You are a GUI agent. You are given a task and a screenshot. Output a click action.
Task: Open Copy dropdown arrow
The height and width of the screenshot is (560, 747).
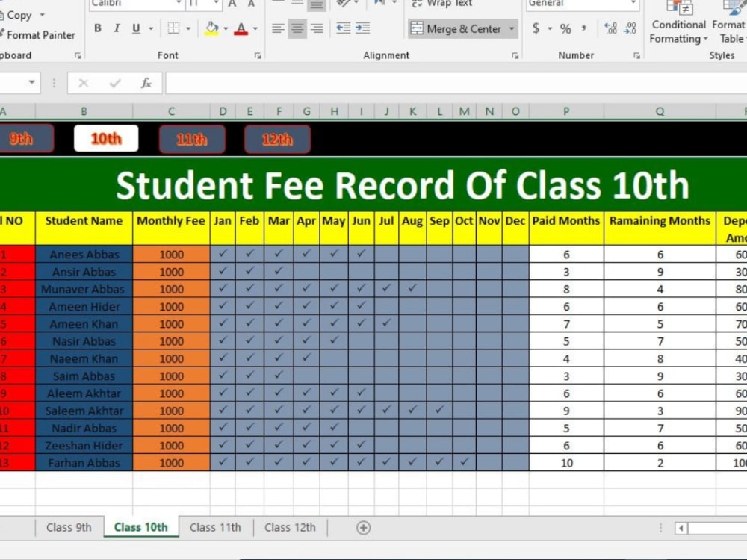43,15
